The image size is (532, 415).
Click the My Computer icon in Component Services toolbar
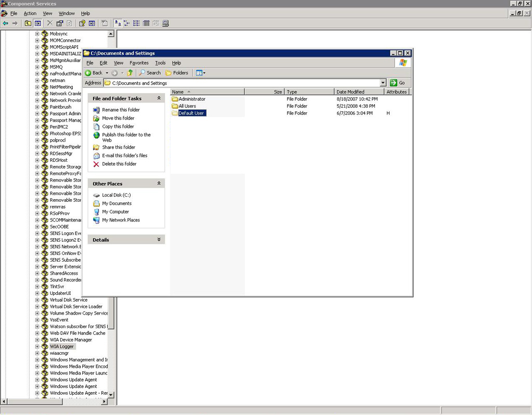coord(165,23)
